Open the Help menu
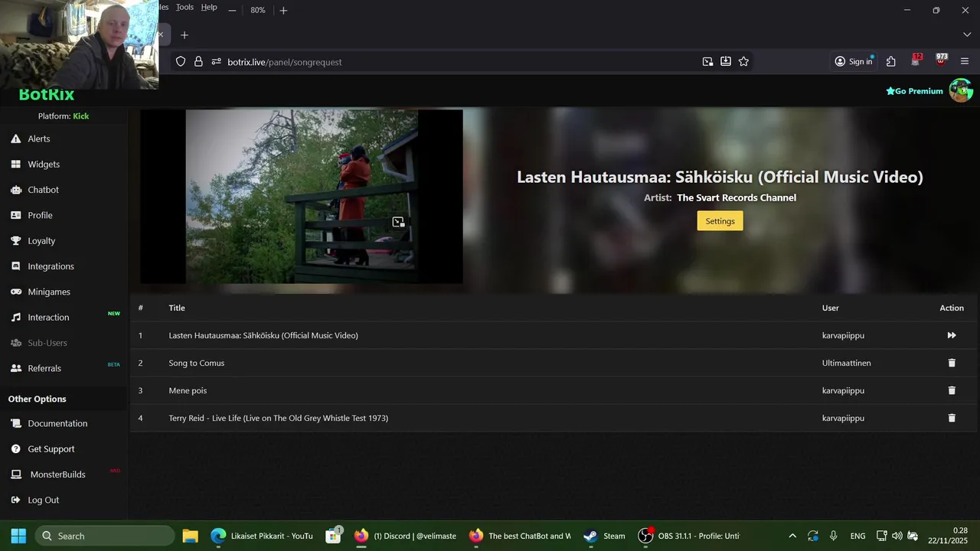 [x=209, y=8]
